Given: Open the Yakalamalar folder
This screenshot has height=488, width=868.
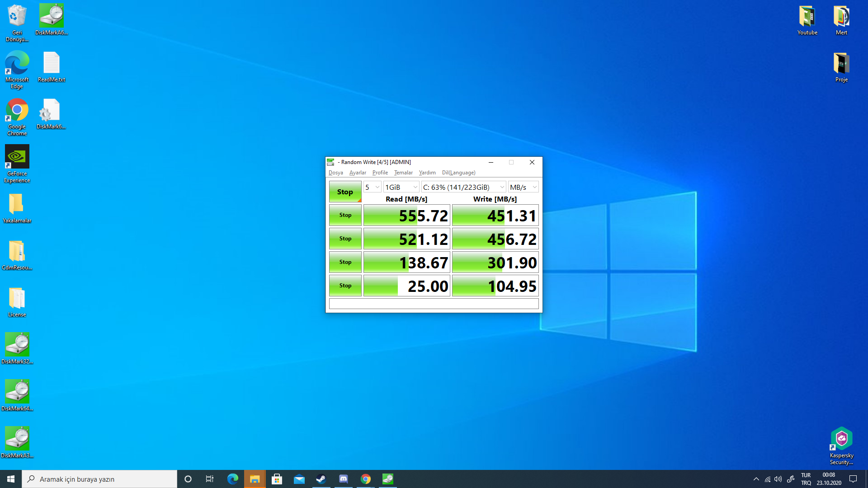Looking at the screenshot, I should [17, 208].
